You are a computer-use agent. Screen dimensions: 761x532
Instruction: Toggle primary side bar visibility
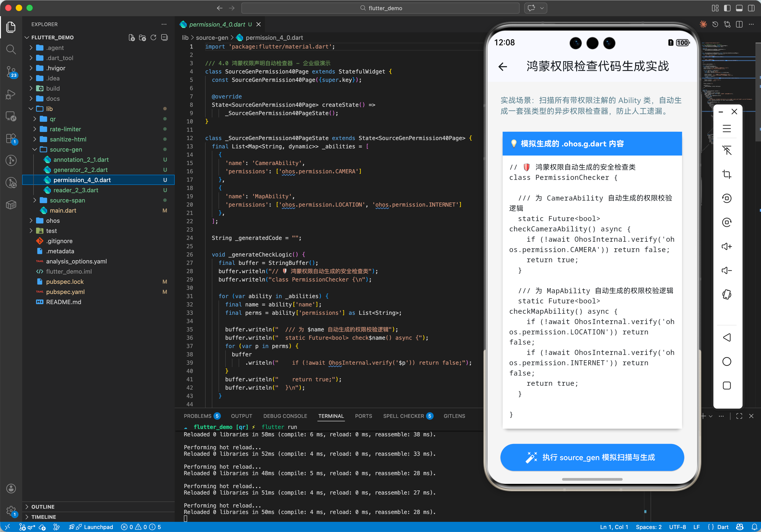pyautogui.click(x=727, y=8)
